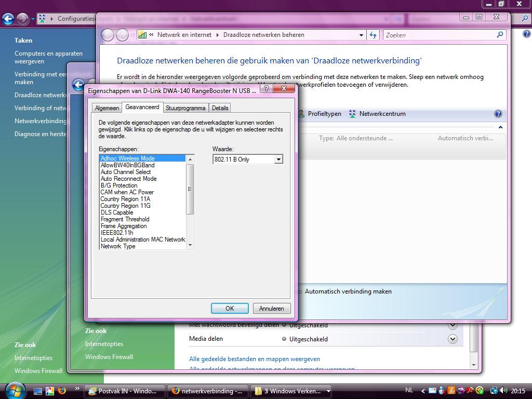Click the dialog's question mark help button
Screen dimensions: 532x399
(267, 88)
